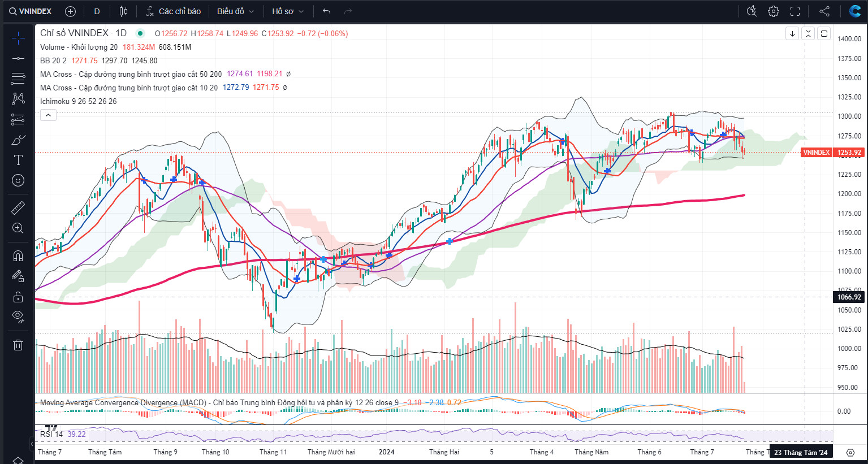Select the brush drawing tool

[x=18, y=140]
